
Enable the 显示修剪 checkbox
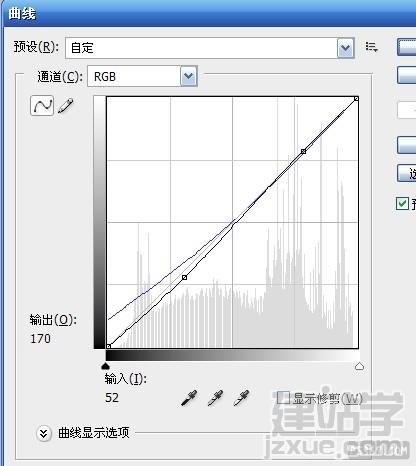(283, 398)
